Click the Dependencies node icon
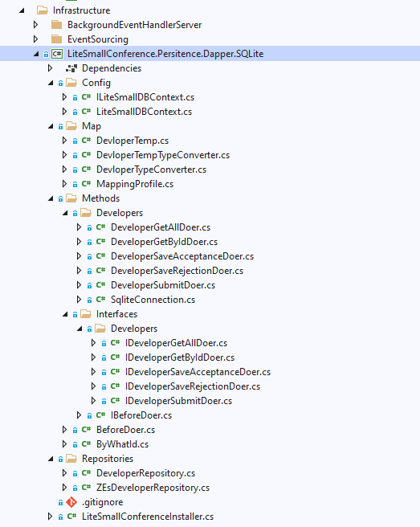Screen dimensions: 420x527 [71, 68]
